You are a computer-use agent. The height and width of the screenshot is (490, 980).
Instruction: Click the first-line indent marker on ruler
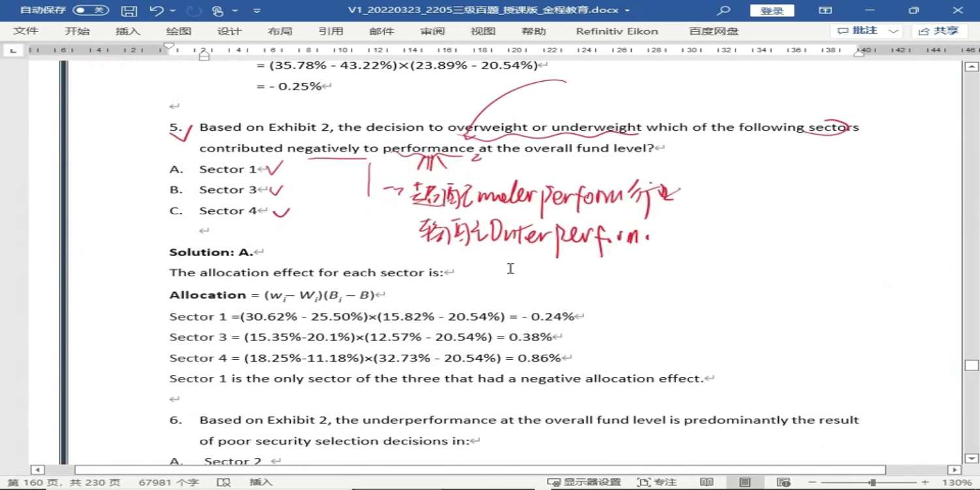click(169, 46)
